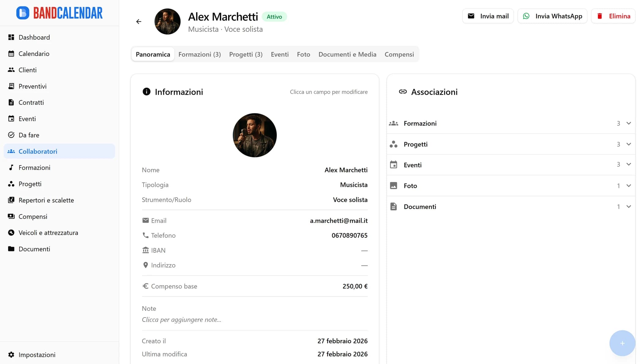Select the Contratti sidebar icon
The height and width of the screenshot is (364, 643).
(11, 102)
